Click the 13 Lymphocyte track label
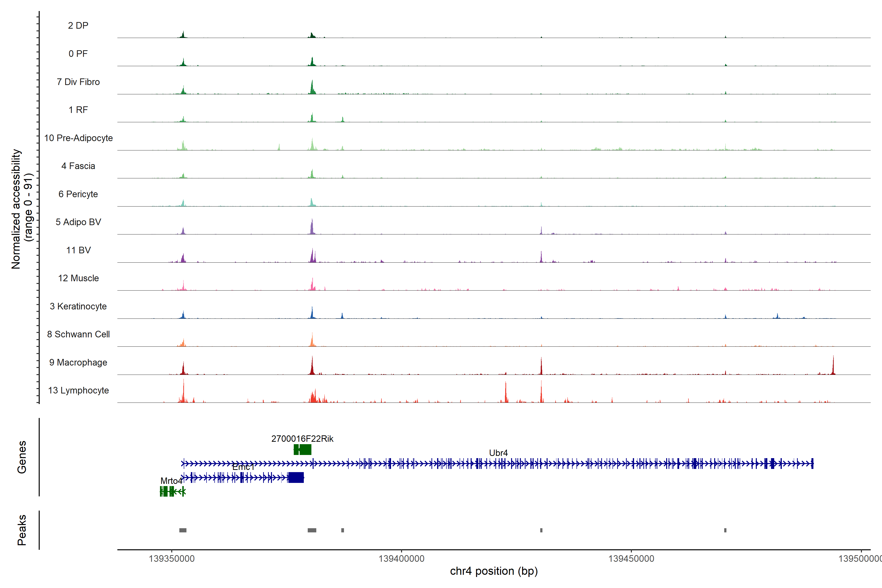The image size is (882, 588). click(x=78, y=390)
